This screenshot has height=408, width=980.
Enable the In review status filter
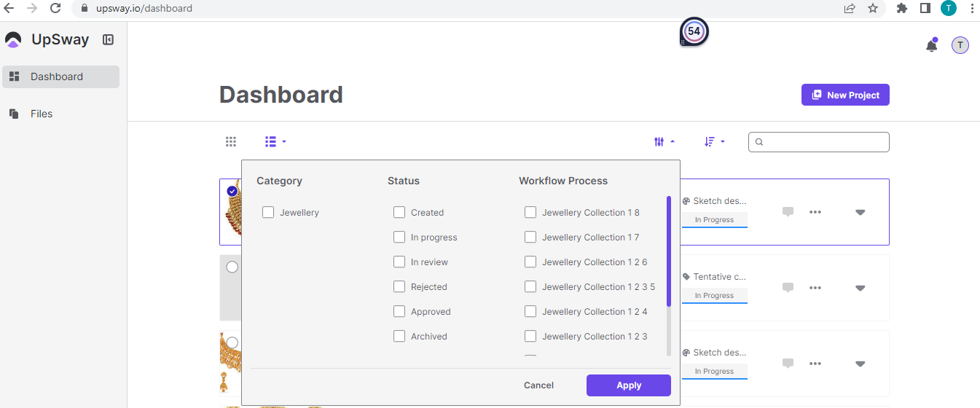click(399, 262)
